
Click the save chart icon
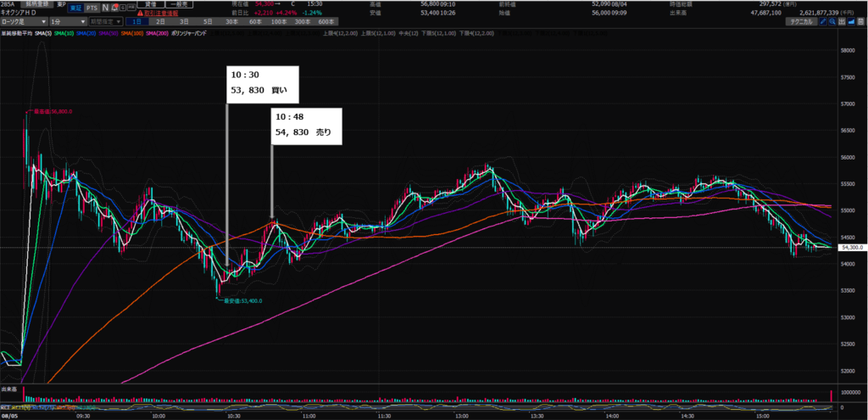[x=861, y=21]
